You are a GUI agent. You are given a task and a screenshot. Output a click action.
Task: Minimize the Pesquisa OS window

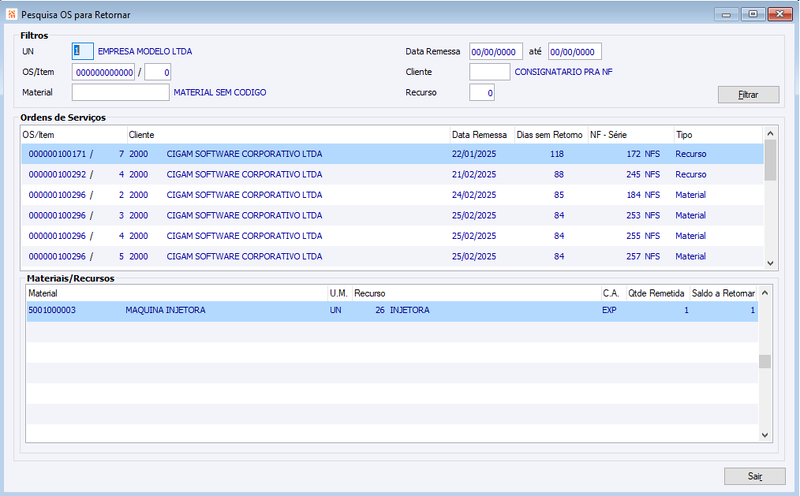[x=726, y=14]
